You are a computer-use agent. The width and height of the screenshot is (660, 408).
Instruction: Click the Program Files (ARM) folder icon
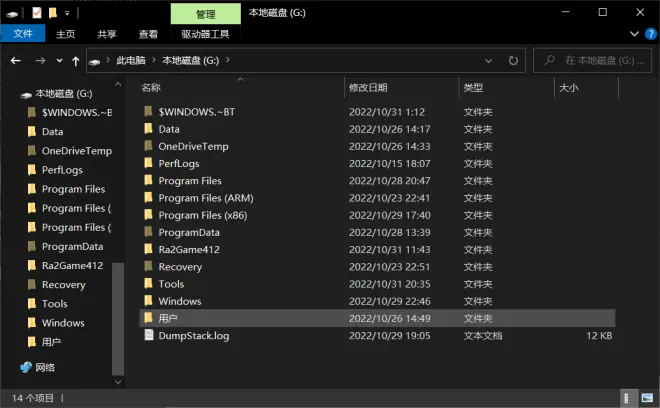148,197
